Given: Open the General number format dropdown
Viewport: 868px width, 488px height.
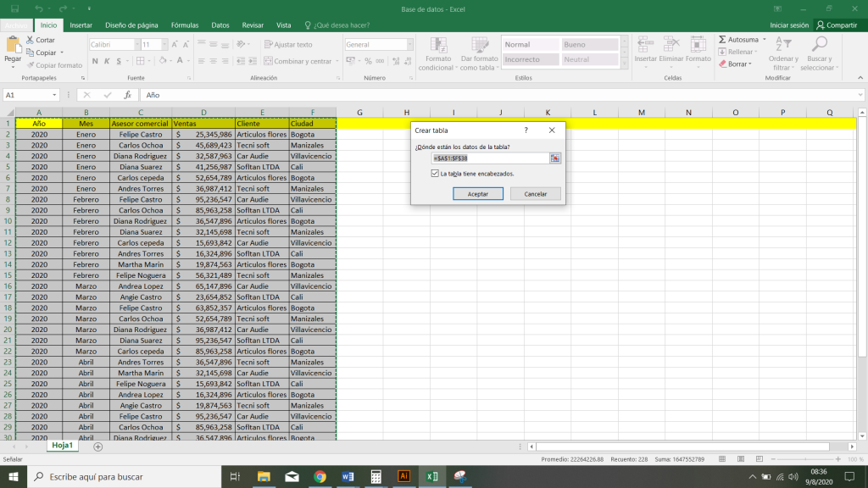Looking at the screenshot, I should pyautogui.click(x=409, y=44).
